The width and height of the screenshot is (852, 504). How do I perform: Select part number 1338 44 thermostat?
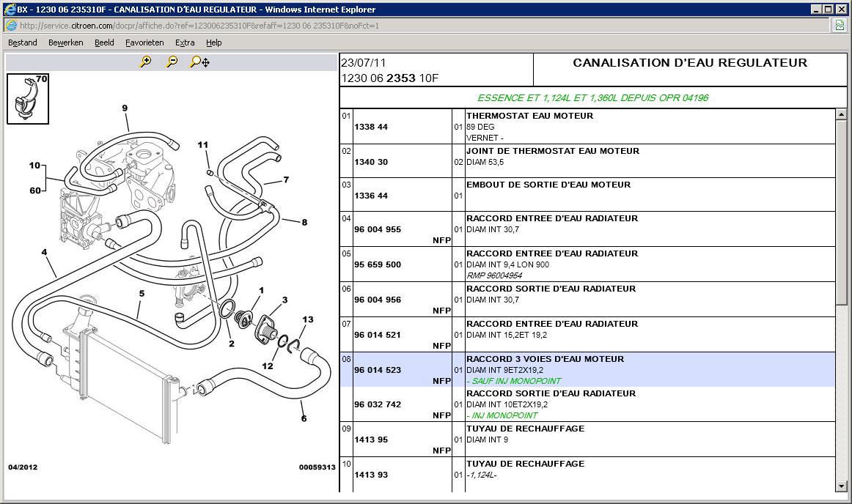tap(371, 127)
